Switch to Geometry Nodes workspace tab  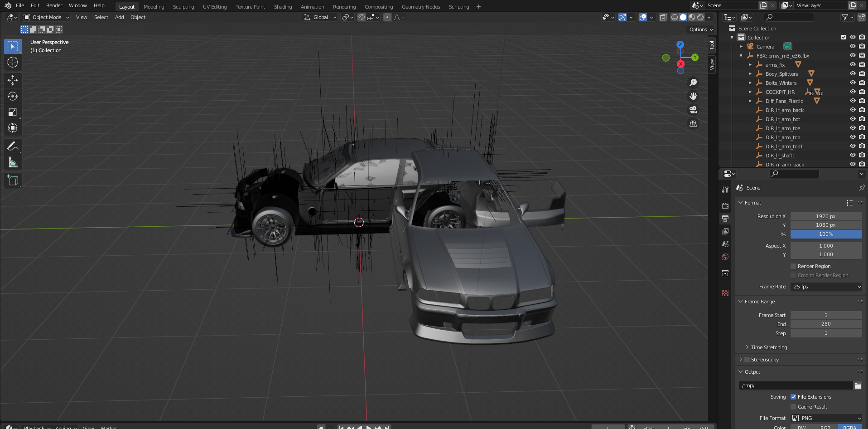point(421,7)
